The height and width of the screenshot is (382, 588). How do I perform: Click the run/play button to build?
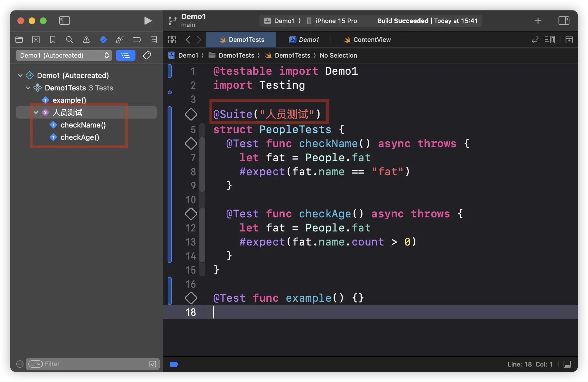tap(147, 20)
